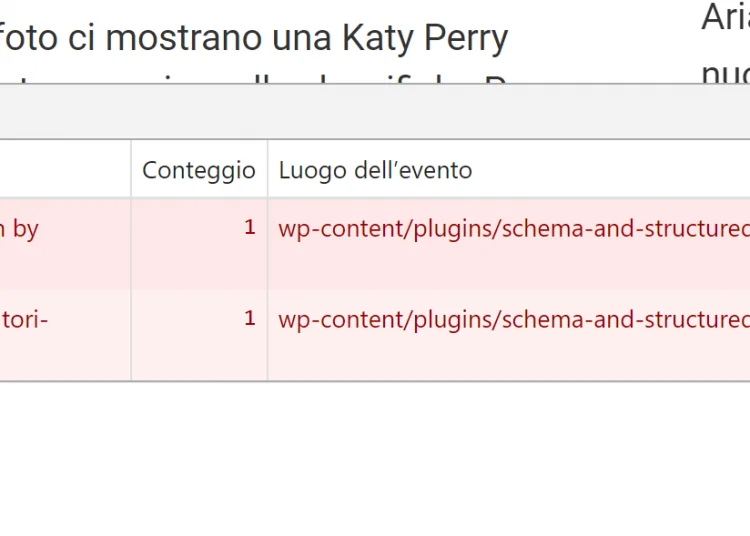The width and height of the screenshot is (750, 536).
Task: Click the "Aria" text at top right
Action: (x=725, y=18)
